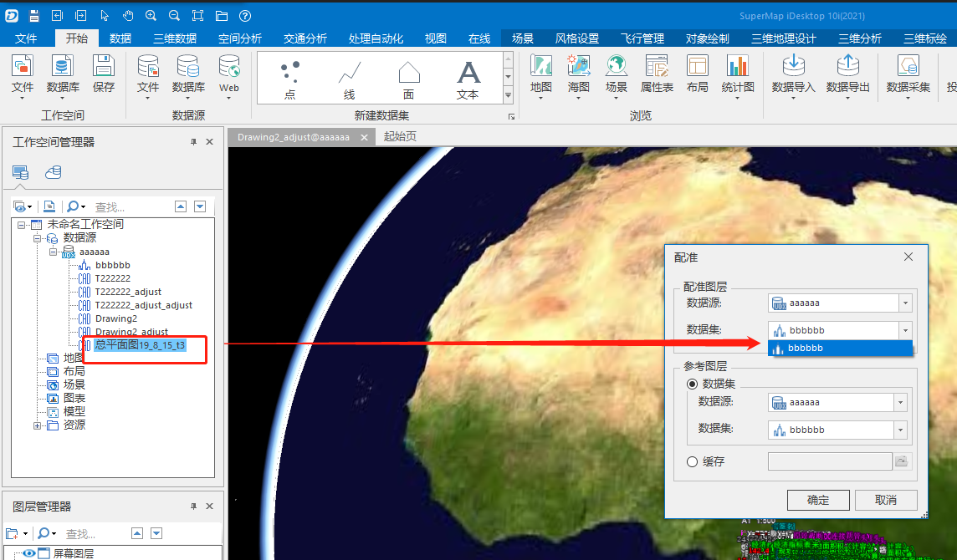Click the 数据导出 export button

point(847,76)
